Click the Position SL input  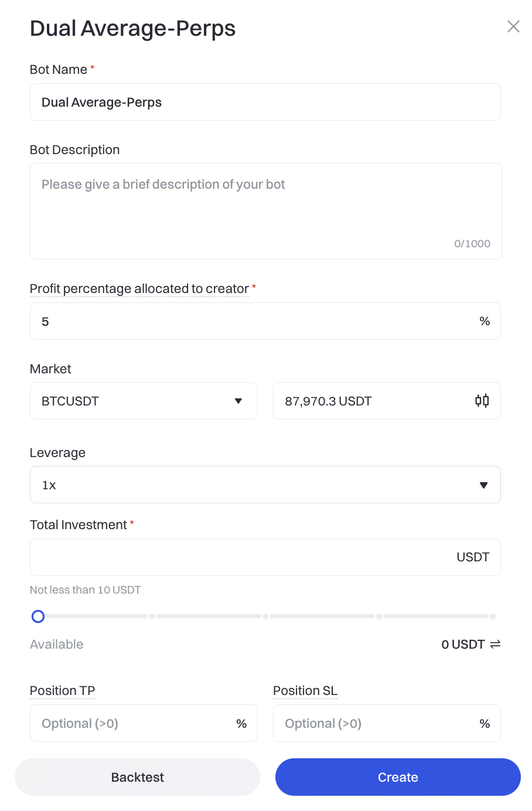(x=378, y=723)
